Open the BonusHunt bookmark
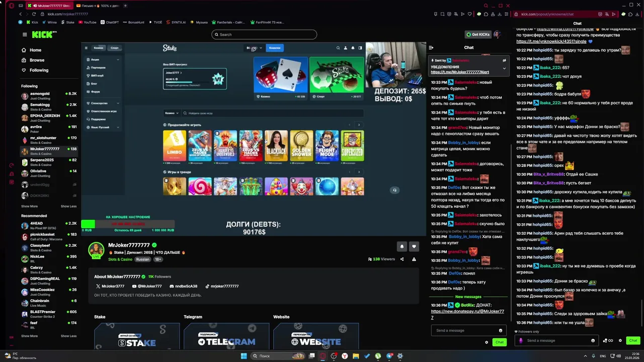Image resolution: width=644 pixels, height=362 pixels. pyautogui.click(x=133, y=22)
